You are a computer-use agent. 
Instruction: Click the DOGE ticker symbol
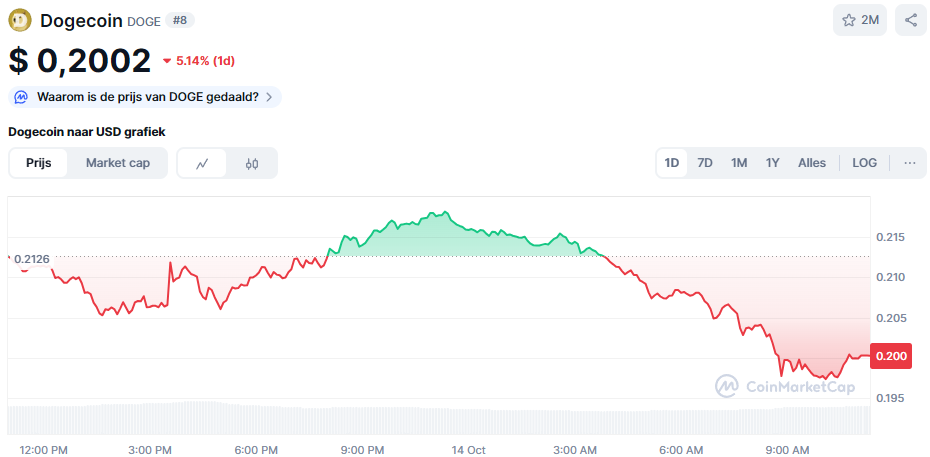point(144,22)
